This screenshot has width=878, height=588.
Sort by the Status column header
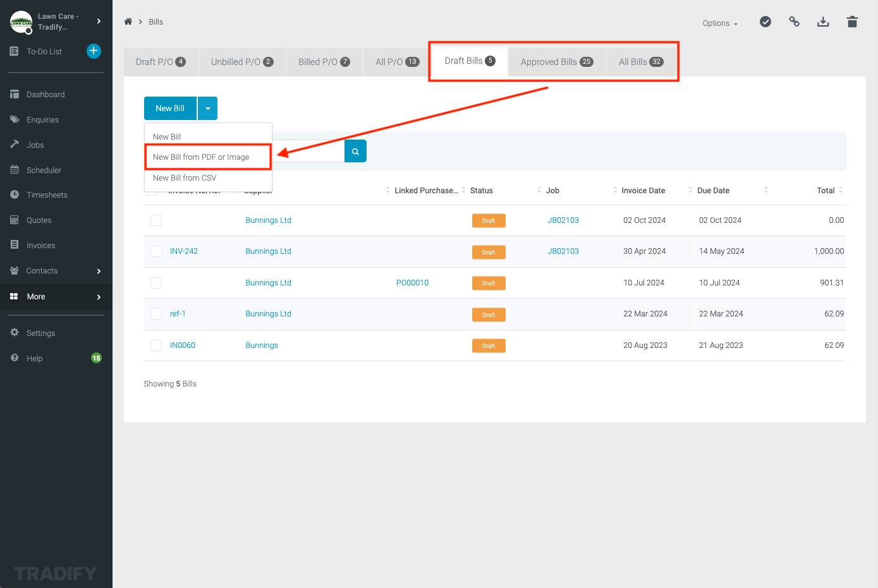coord(482,190)
